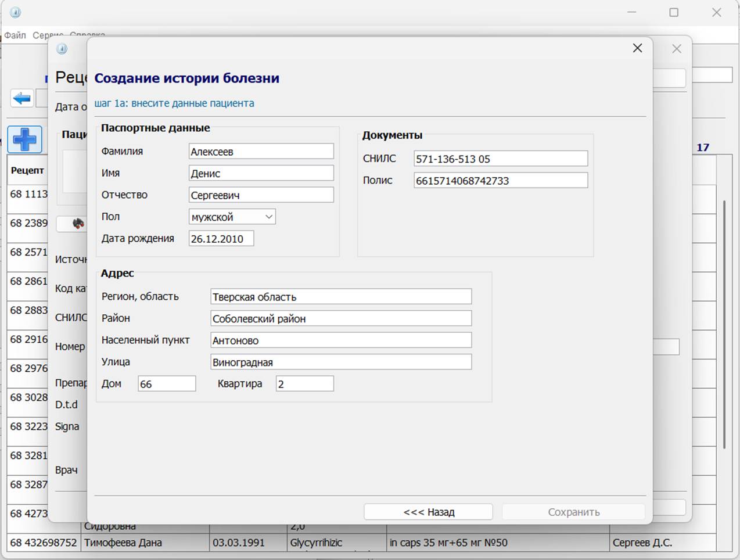
Task: Open the Файл menu
Action: click(x=15, y=35)
